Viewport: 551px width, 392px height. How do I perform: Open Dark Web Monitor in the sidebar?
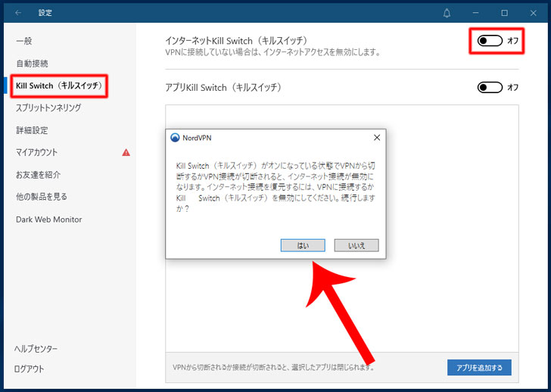coord(49,219)
